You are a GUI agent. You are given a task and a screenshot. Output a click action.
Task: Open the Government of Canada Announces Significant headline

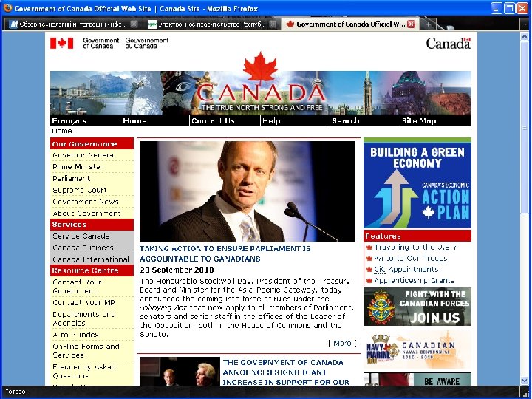(x=286, y=372)
